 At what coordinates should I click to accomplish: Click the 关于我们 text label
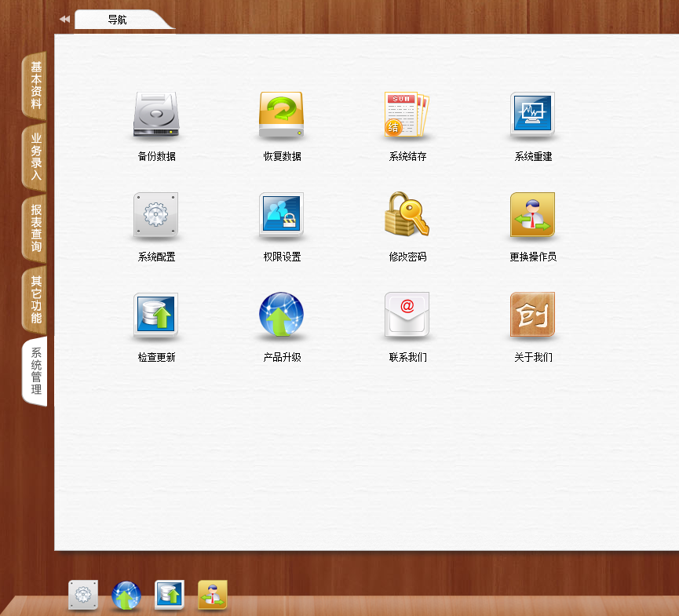click(533, 357)
